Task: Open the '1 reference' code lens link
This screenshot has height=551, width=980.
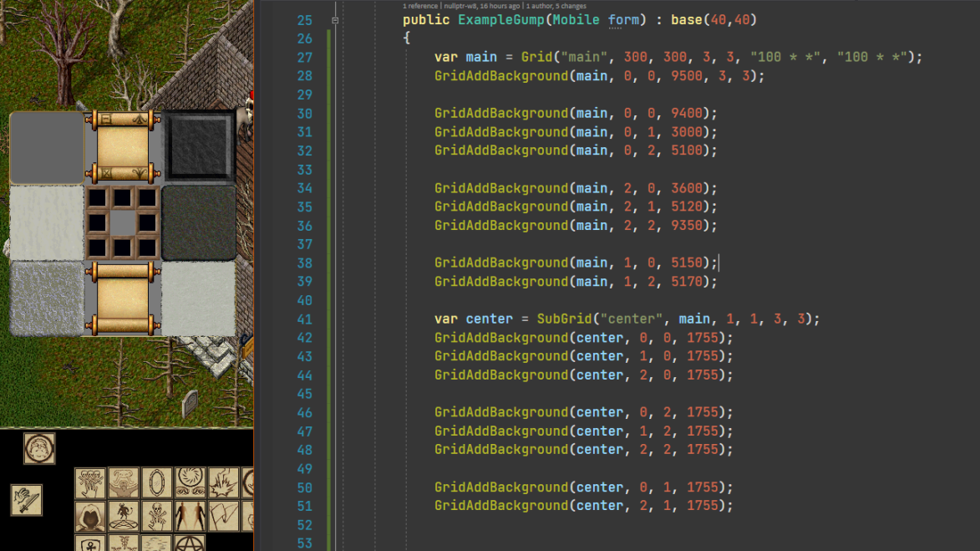Action: tap(420, 6)
